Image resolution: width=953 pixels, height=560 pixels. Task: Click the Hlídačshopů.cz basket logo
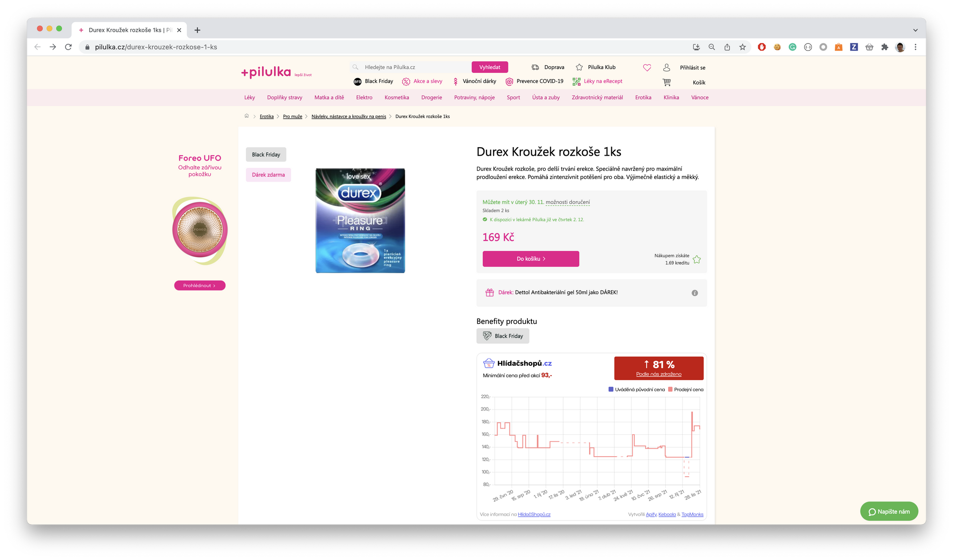click(x=488, y=363)
